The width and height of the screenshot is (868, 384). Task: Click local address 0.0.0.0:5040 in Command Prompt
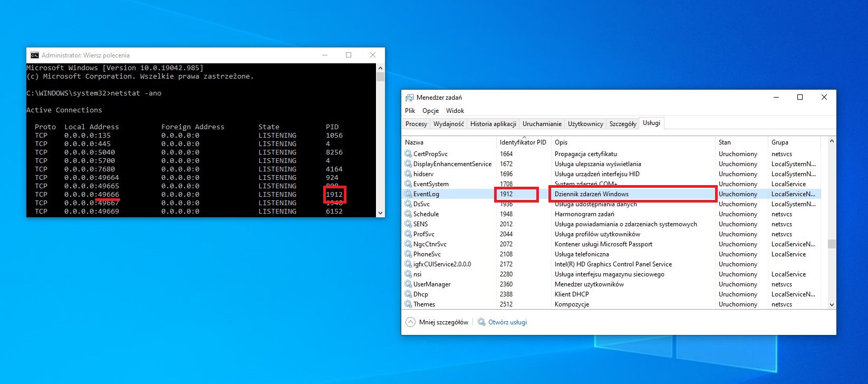pos(90,152)
